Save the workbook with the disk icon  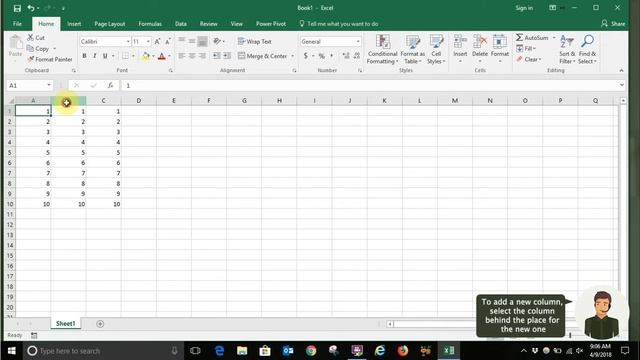coord(17,8)
